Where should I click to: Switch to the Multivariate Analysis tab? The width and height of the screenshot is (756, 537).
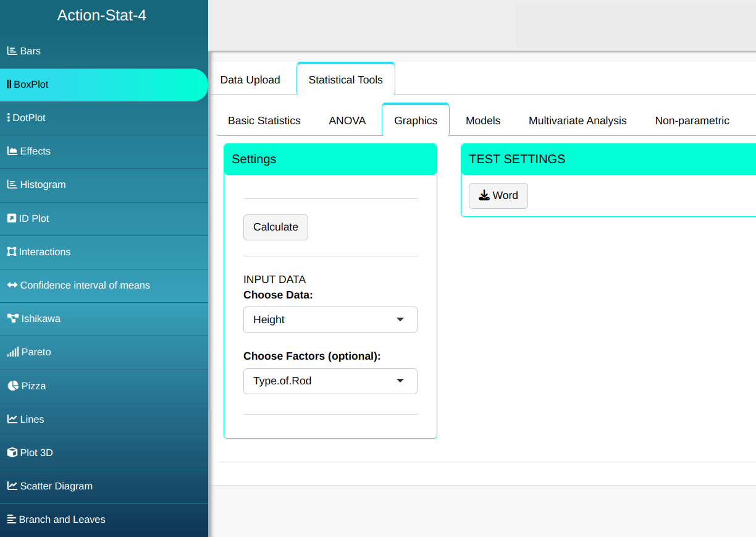[577, 121]
